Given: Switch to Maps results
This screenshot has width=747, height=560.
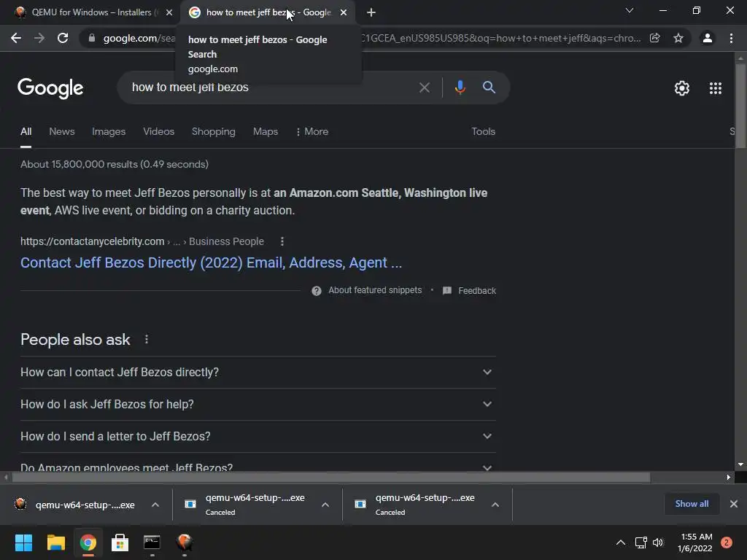Looking at the screenshot, I should point(266,131).
